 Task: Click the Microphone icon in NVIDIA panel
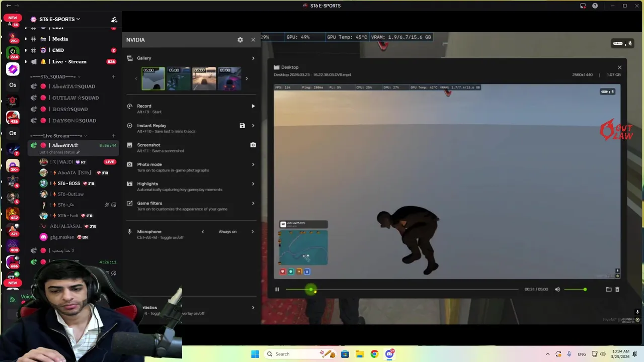click(130, 232)
